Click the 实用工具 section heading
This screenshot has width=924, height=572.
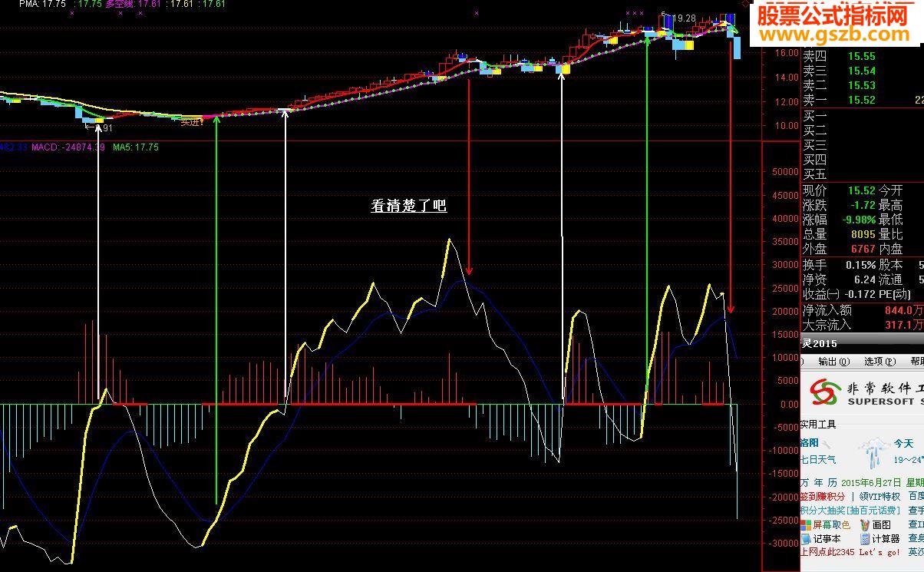click(x=818, y=425)
